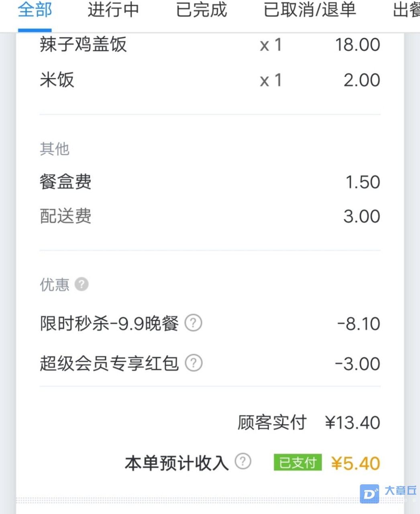Open the 已完成 tab
420x514 pixels.
pos(202,10)
